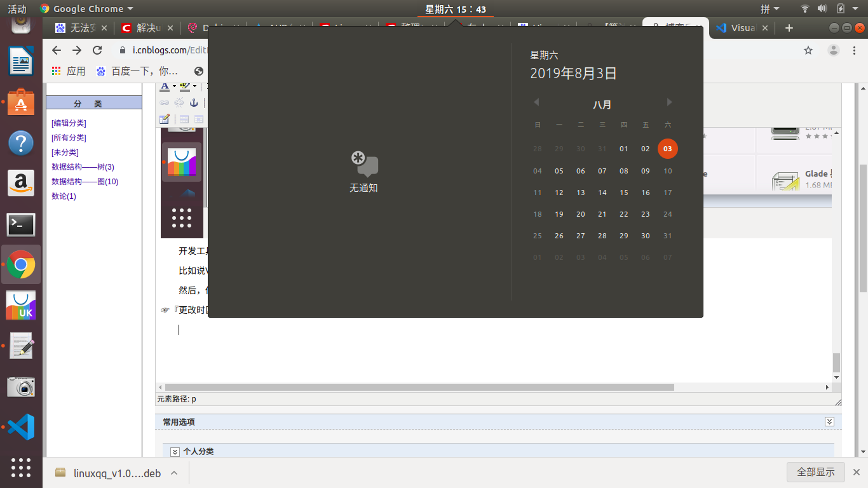Viewport: 868px width, 488px height.
Task: Open the 百度一下 bookmark
Action: pyautogui.click(x=137, y=71)
